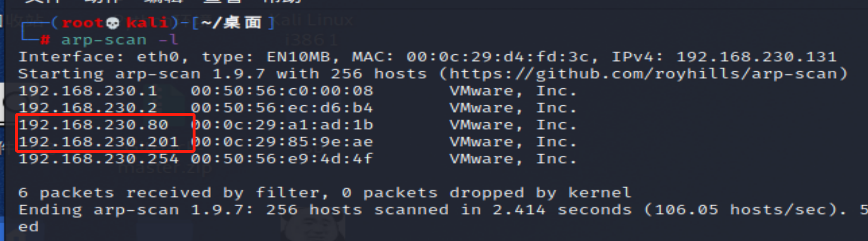Viewport: 868px width, 241px height.
Task: Open the 查看 (View) menu
Action: click(x=223, y=1)
